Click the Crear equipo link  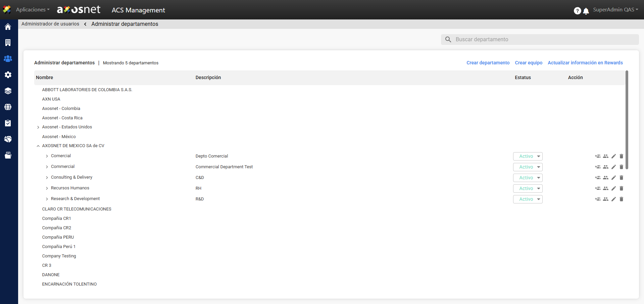529,63
